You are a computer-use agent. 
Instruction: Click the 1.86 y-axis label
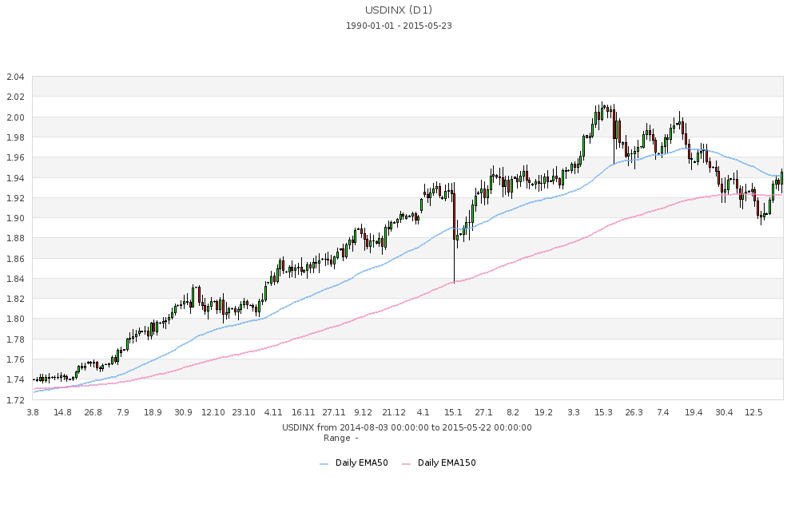pos(15,258)
